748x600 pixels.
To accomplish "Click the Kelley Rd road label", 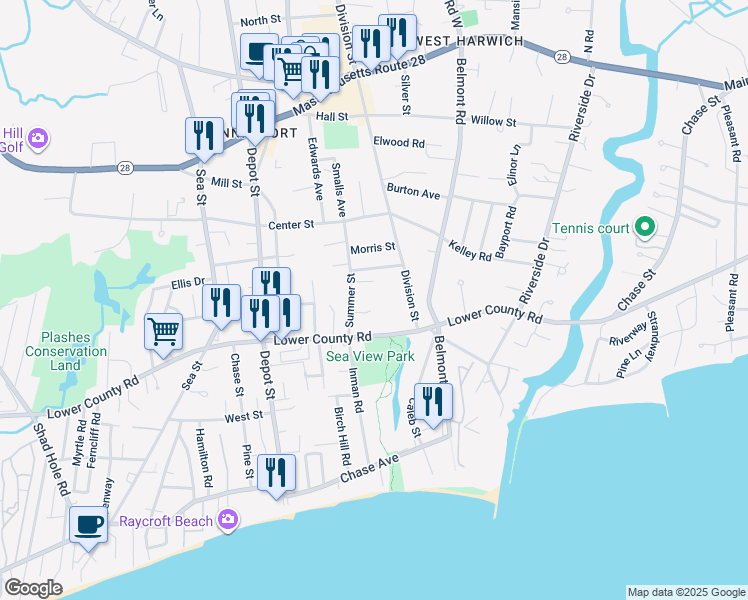I will pyautogui.click(x=470, y=251).
